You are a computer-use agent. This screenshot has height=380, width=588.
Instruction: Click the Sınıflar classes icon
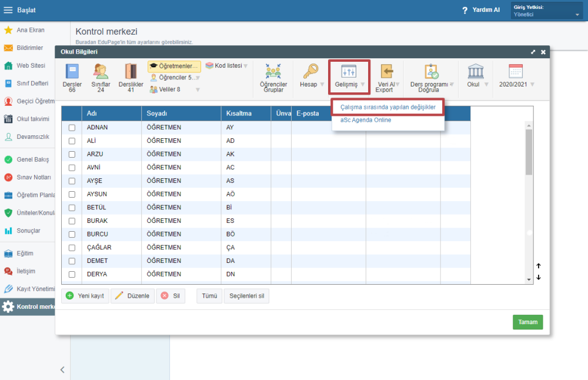point(101,72)
